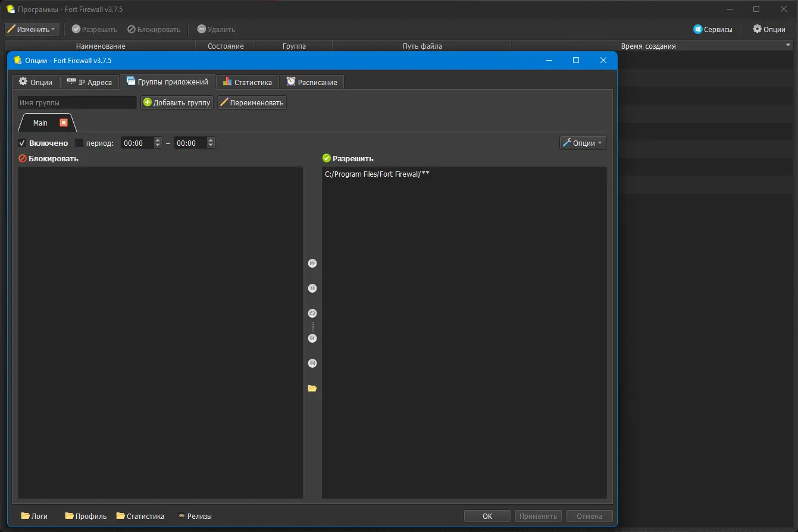Click Блокировать in the Программы toolbar
The height and width of the screenshot is (532, 798).
(x=154, y=29)
